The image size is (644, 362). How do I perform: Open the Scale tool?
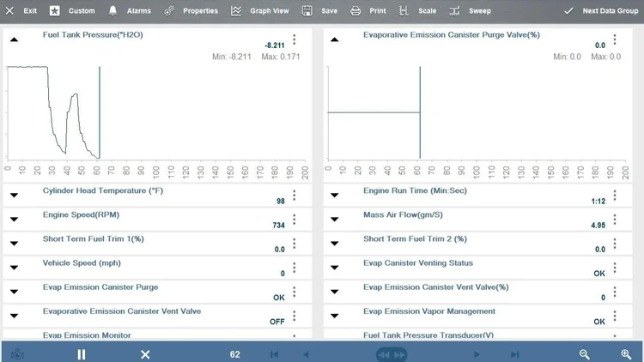click(x=417, y=11)
